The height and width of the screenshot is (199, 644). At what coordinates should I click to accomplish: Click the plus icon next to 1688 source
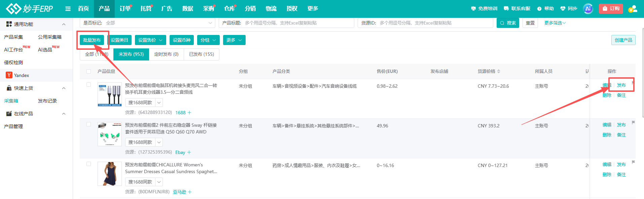189,113
